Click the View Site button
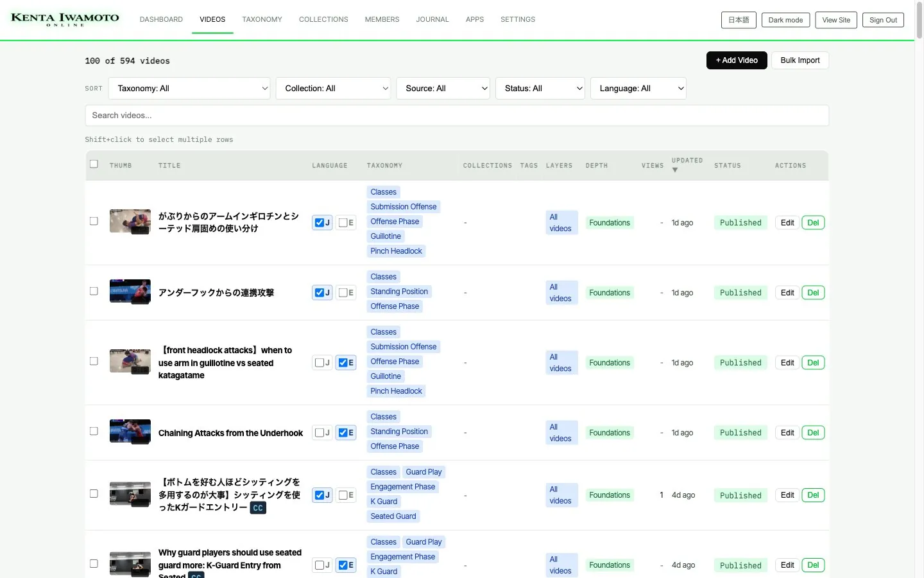The height and width of the screenshot is (578, 924). pyautogui.click(x=836, y=20)
